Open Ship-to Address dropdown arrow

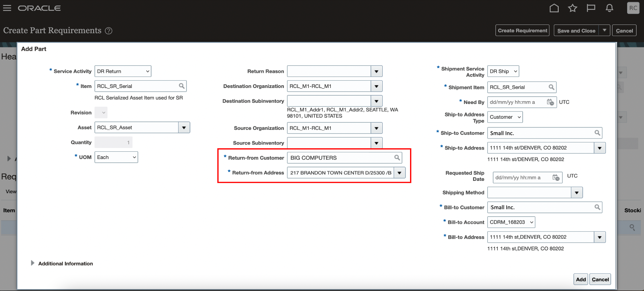600,148
